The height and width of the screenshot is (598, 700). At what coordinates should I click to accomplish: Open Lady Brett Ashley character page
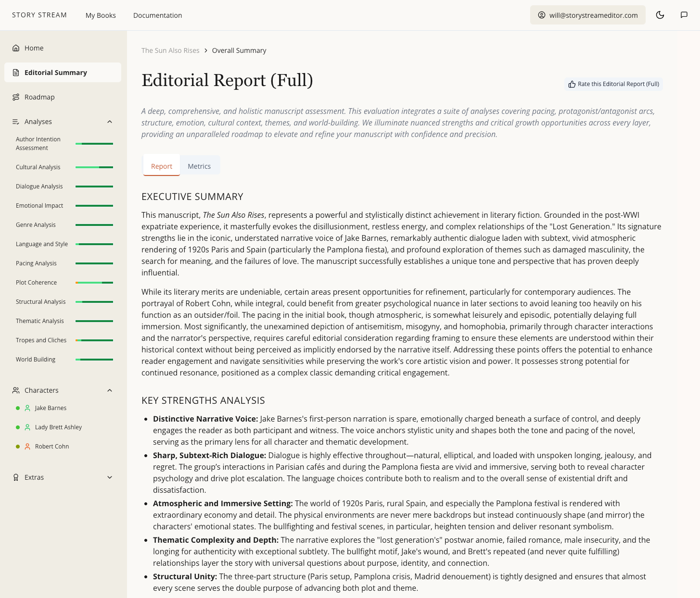point(58,427)
